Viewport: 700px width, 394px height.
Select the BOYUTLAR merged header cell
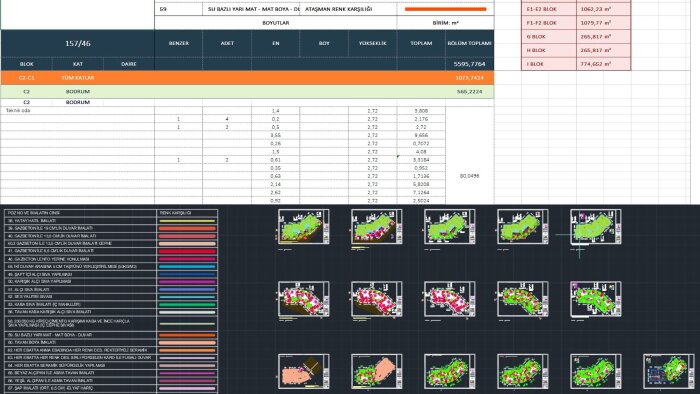coord(275,23)
